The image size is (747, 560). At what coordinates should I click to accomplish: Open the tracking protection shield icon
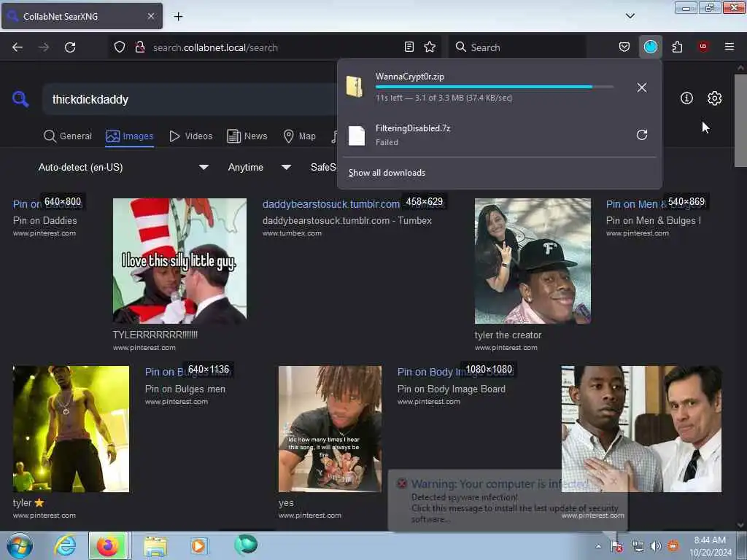pyautogui.click(x=120, y=47)
